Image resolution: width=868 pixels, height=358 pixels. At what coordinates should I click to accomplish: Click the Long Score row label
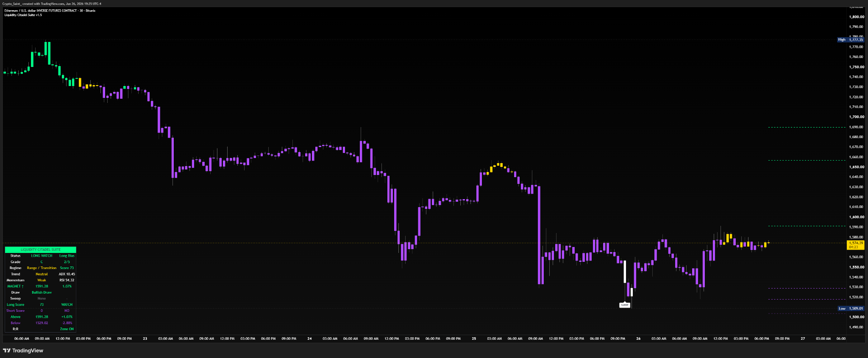tap(16, 305)
